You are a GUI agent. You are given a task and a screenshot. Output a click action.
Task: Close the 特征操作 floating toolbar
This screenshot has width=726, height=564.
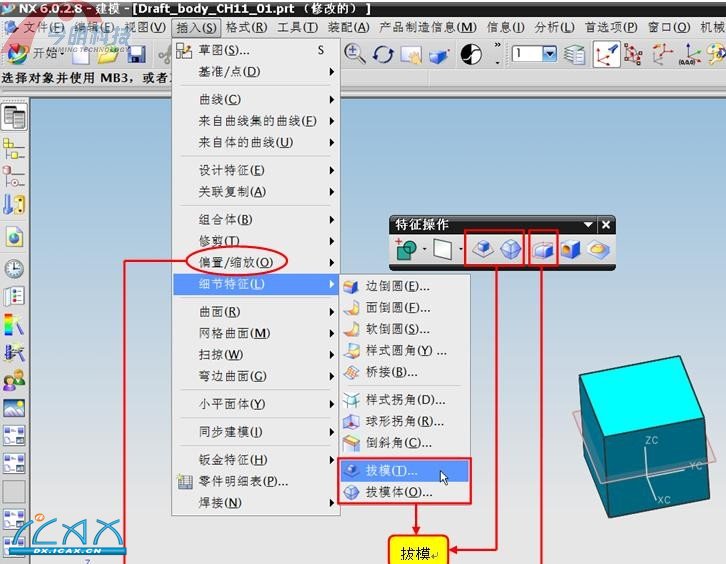[606, 225]
